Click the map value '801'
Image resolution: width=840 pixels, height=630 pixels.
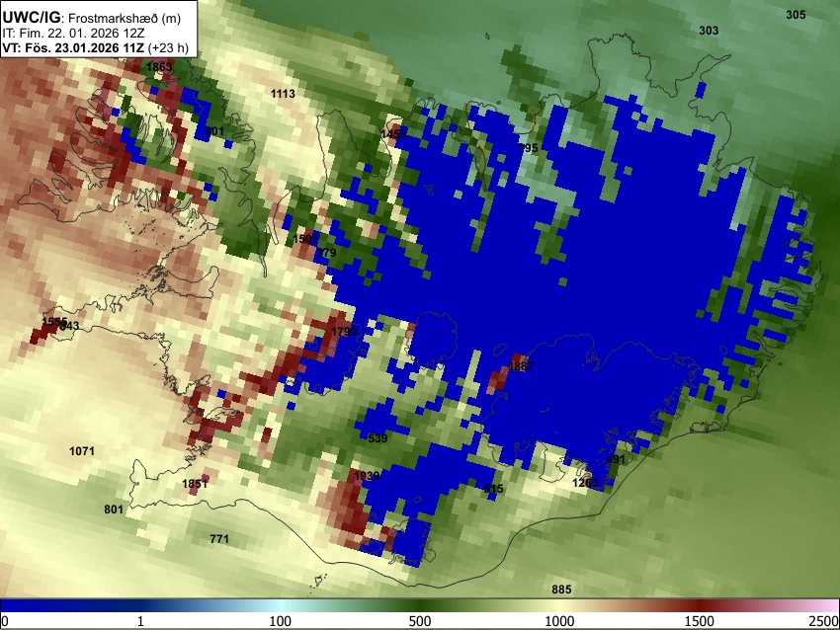point(114,509)
